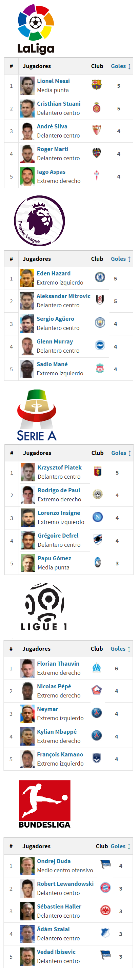This screenshot has width=138, height=980.
Task: Click Neymar's player photo thumbnail
Action: coord(27,714)
